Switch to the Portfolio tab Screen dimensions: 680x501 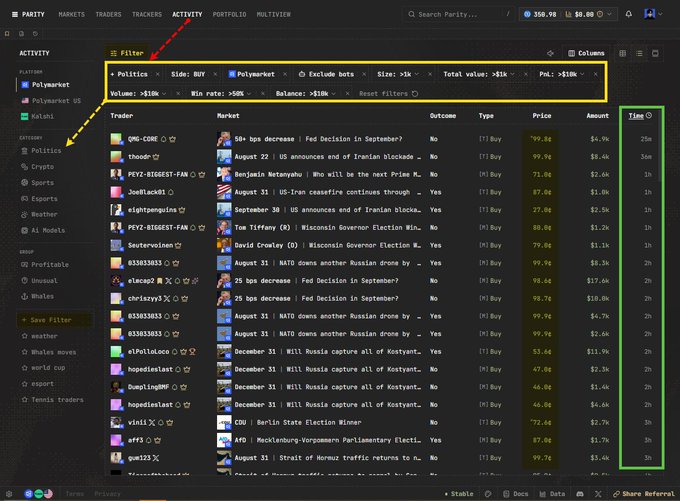click(x=229, y=14)
